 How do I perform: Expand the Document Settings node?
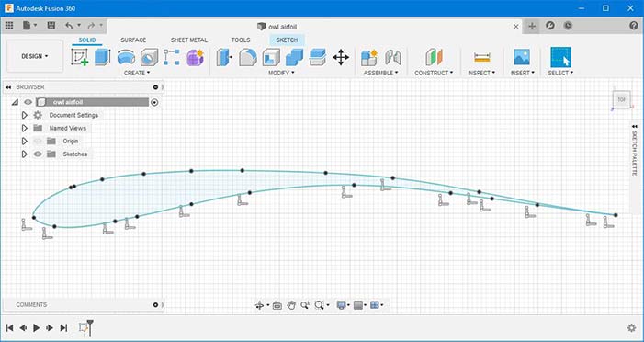point(24,115)
